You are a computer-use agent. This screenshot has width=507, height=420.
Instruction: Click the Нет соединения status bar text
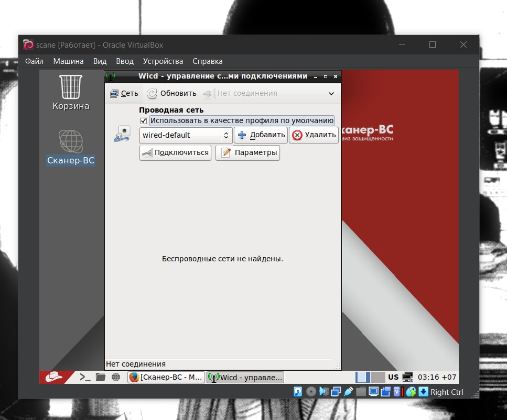tap(136, 364)
